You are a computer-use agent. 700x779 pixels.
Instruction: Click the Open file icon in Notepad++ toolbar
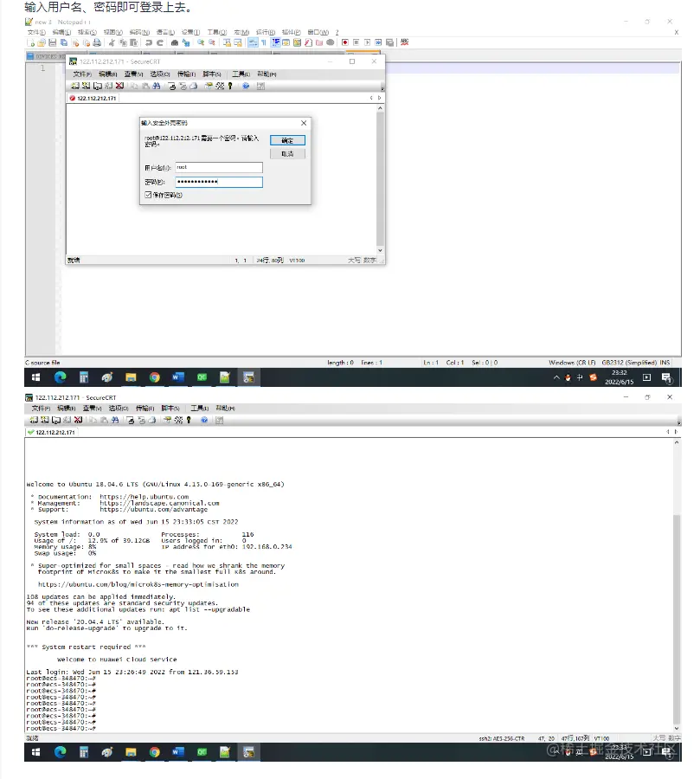pyautogui.click(x=42, y=42)
